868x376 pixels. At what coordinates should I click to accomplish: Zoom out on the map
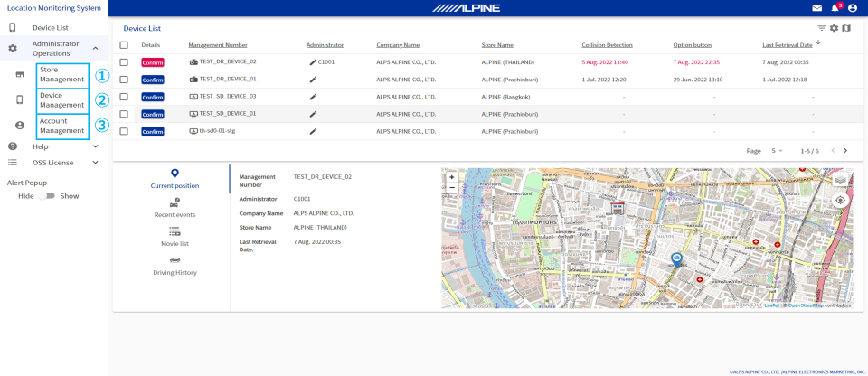pyautogui.click(x=452, y=187)
